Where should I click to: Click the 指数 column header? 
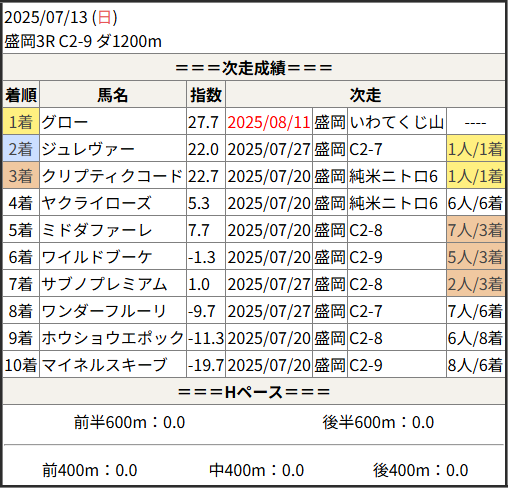[x=206, y=95]
